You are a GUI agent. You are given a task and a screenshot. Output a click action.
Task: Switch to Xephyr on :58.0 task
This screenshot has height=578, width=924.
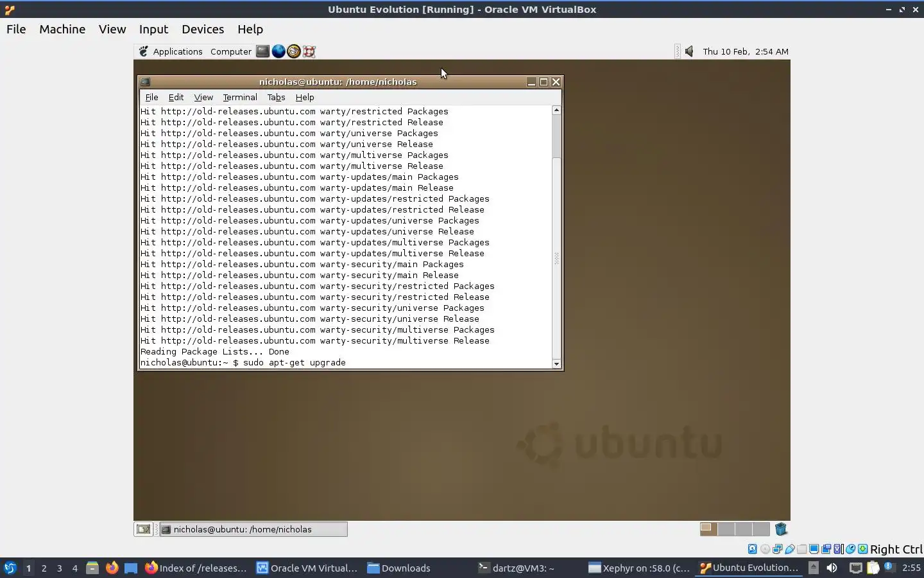[x=640, y=568]
